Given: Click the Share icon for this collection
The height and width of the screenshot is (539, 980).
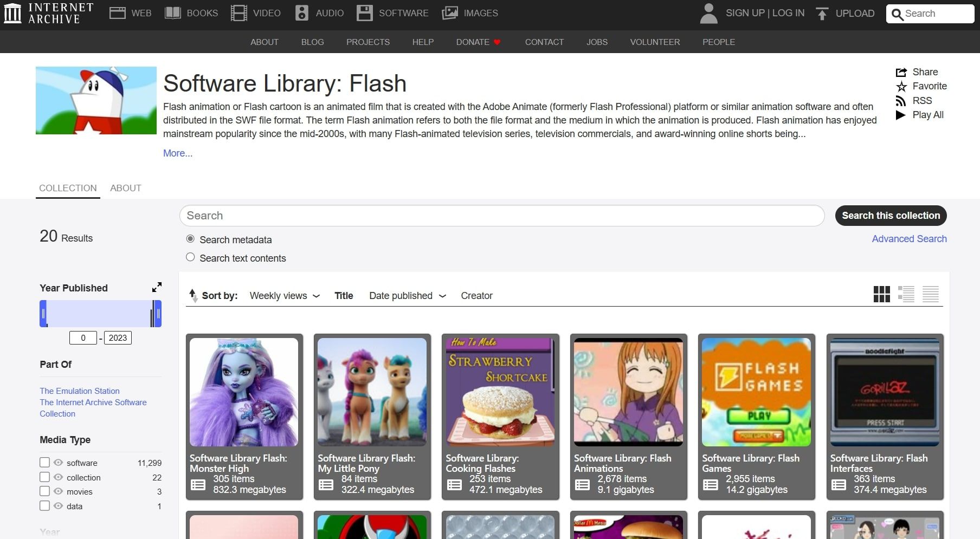Looking at the screenshot, I should 901,72.
